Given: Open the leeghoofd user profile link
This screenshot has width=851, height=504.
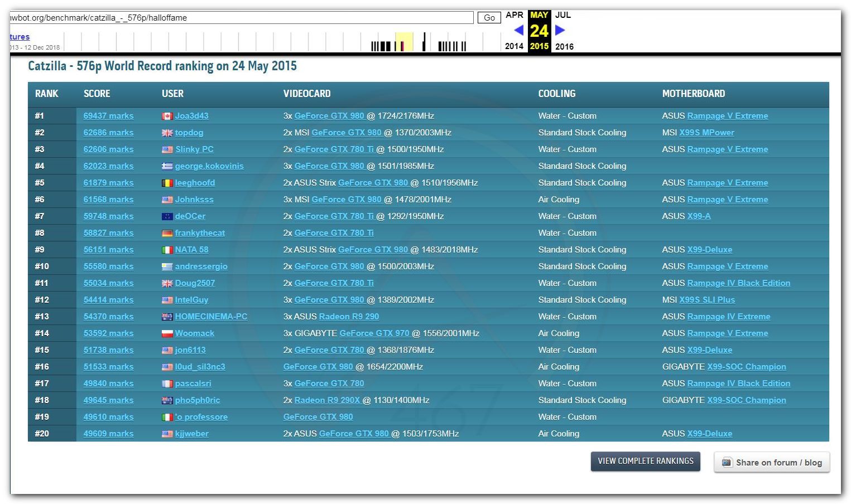Looking at the screenshot, I should click(195, 183).
